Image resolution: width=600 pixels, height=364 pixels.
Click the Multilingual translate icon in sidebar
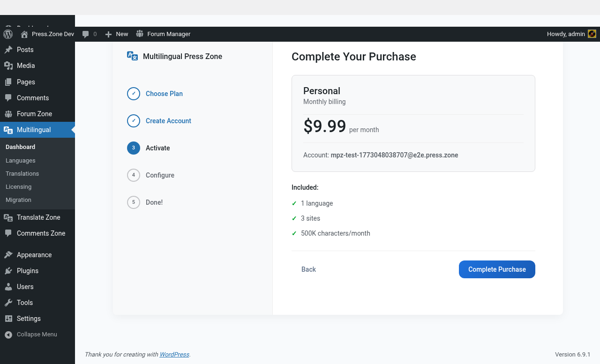coord(8,130)
